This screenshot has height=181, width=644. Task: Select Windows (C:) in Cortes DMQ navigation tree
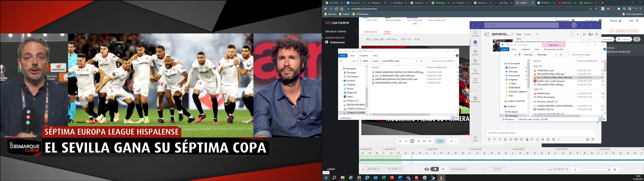(353, 101)
